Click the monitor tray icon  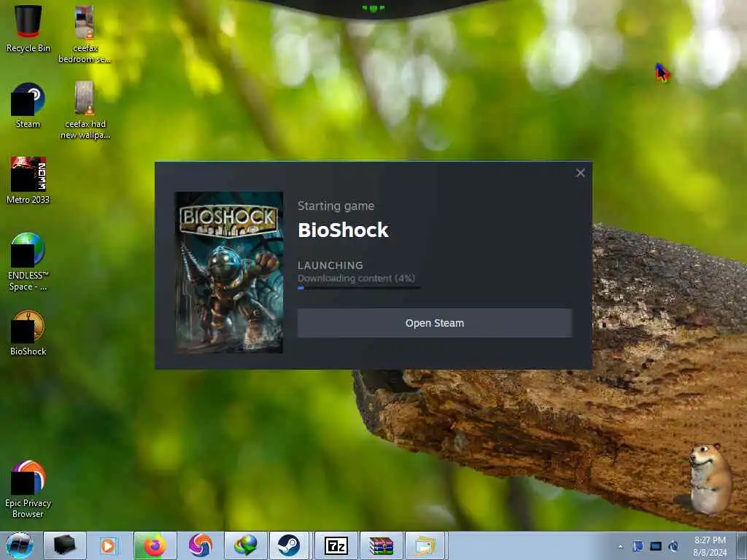[x=656, y=546]
